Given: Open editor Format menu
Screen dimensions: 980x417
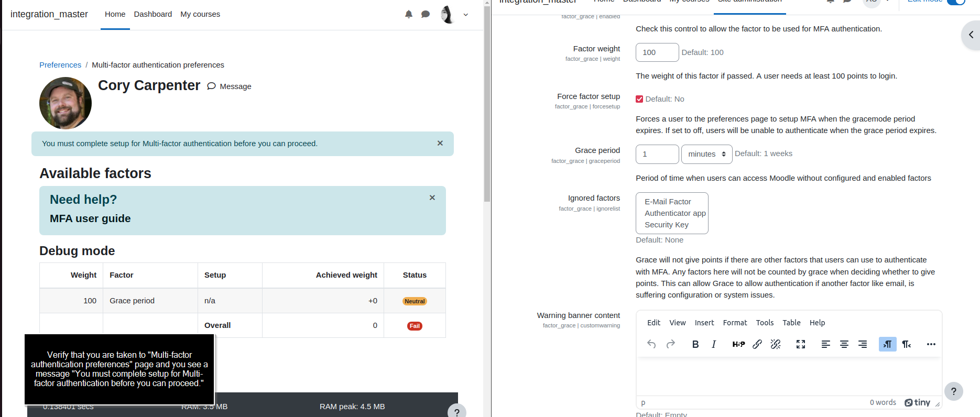Looking at the screenshot, I should pyautogui.click(x=735, y=323).
